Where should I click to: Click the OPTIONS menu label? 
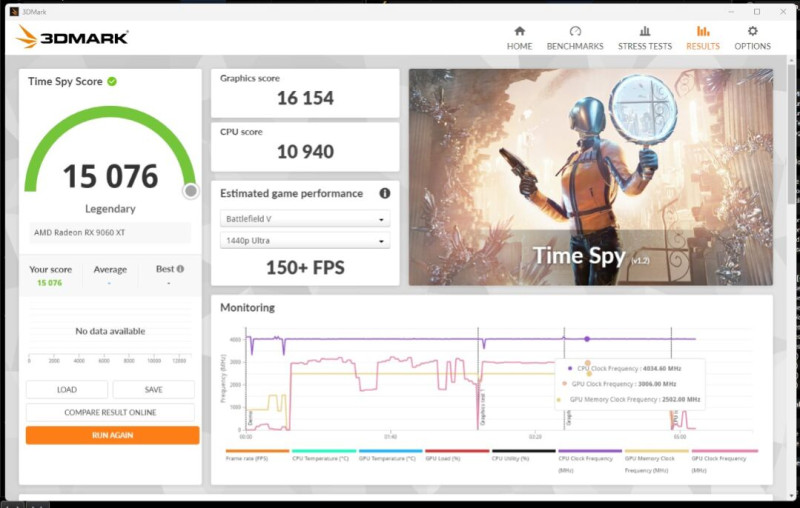point(753,46)
